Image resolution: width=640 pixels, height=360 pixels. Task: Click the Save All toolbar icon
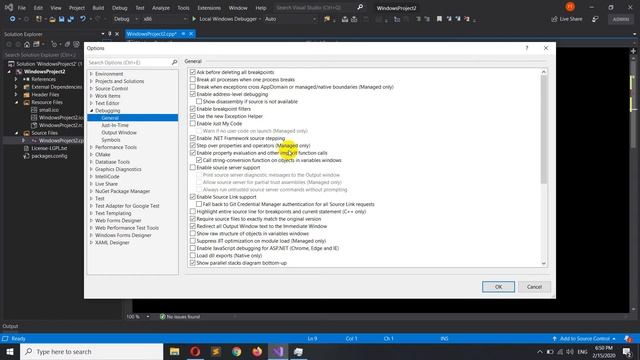click(71, 19)
